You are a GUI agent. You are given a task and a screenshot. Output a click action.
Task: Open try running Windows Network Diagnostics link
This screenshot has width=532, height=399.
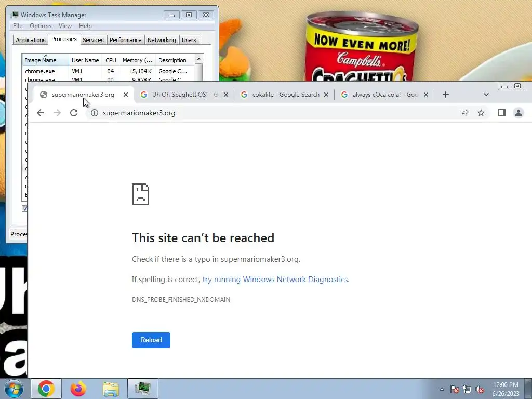pos(275,279)
